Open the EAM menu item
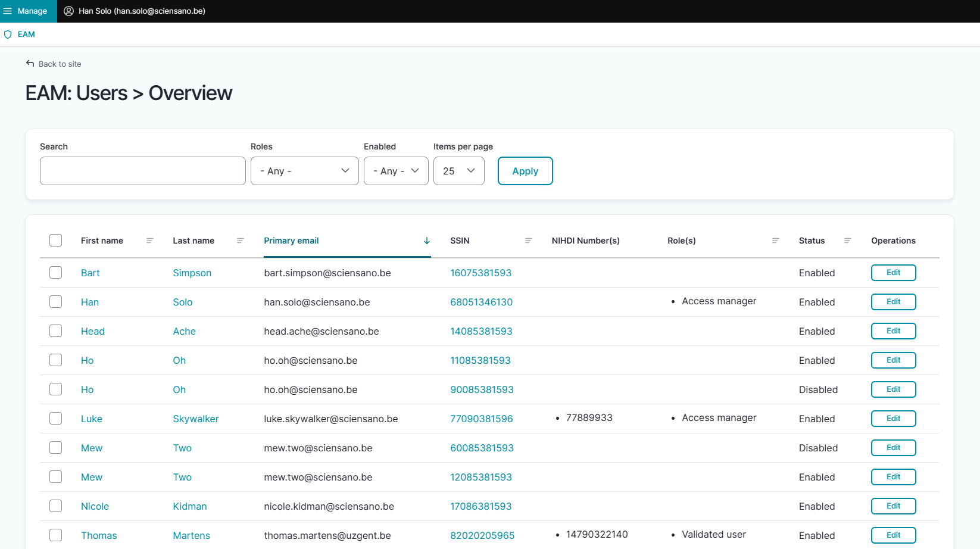The height and width of the screenshot is (549, 980). 26,35
